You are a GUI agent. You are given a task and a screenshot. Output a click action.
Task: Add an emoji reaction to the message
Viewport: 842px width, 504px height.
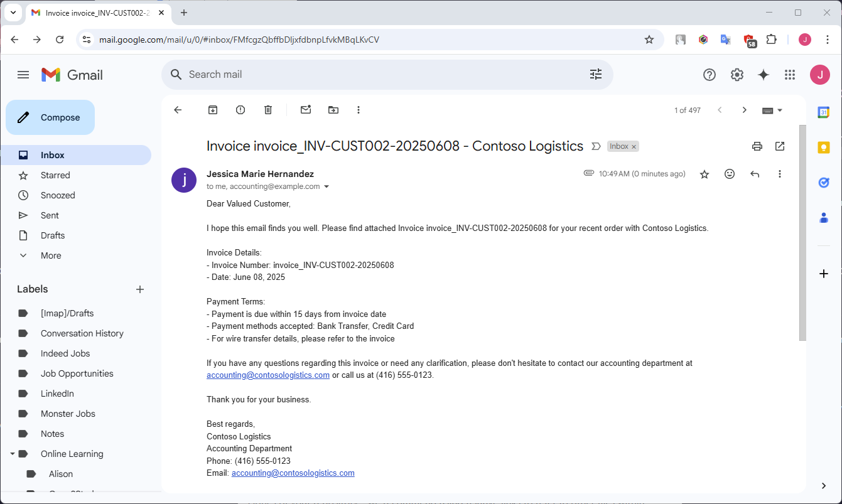tap(730, 174)
